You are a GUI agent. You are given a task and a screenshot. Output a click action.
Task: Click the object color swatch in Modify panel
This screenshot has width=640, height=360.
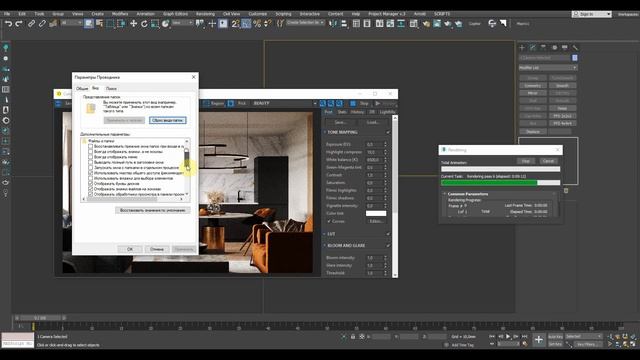pyautogui.click(x=575, y=58)
